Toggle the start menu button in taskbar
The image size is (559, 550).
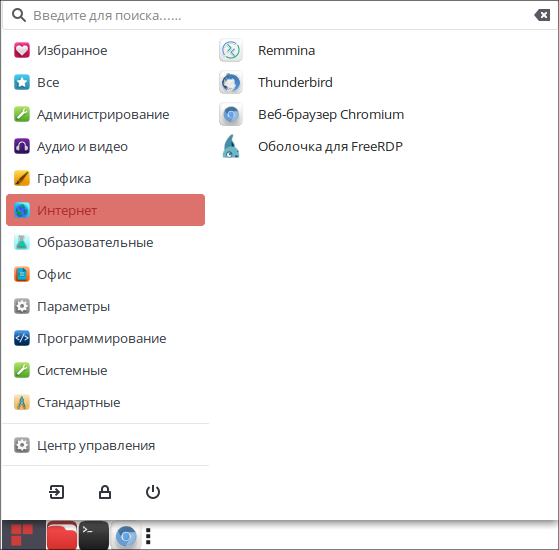(23, 535)
